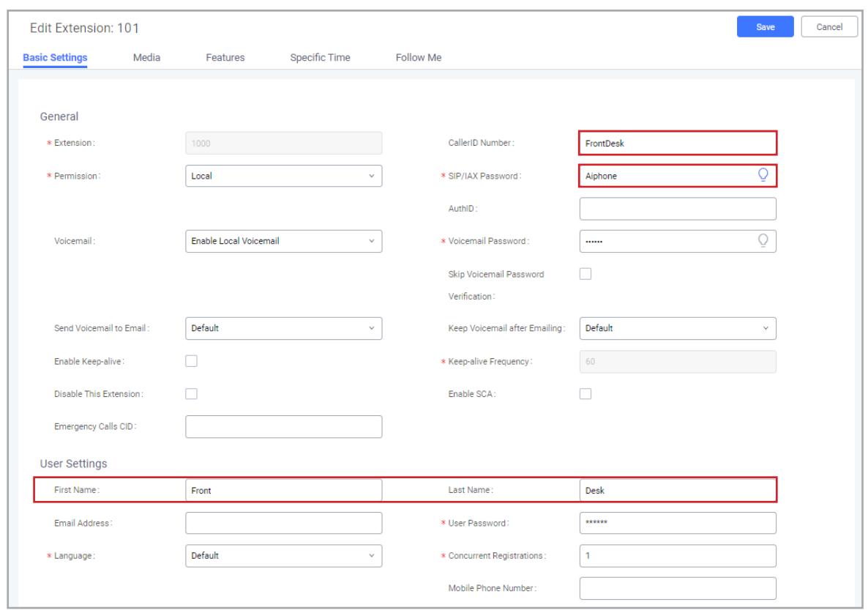
Task: Tick Skip Voicemail Password Verification checkbox
Action: (x=585, y=274)
